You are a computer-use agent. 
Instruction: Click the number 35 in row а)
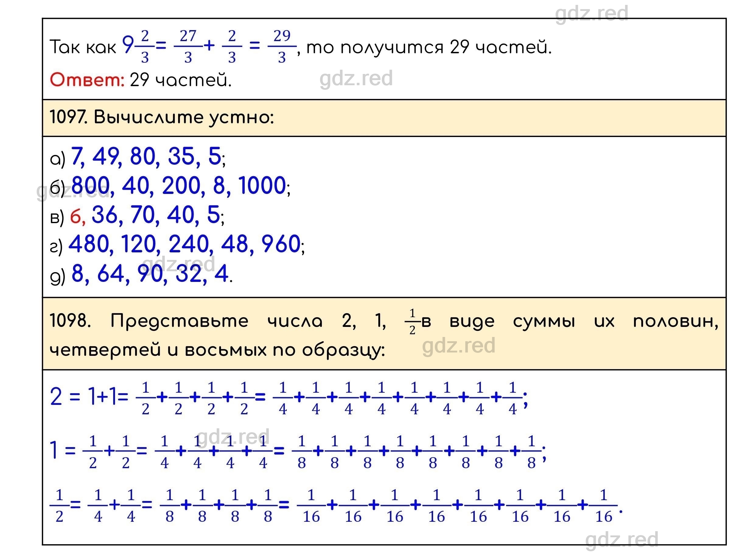click(x=182, y=156)
